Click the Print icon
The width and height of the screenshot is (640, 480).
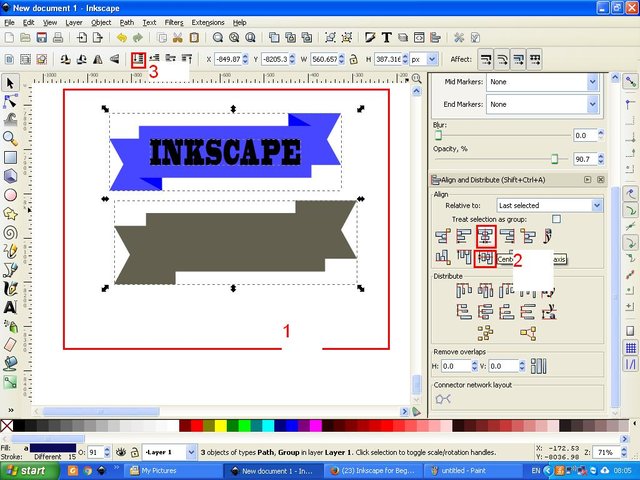point(58,38)
